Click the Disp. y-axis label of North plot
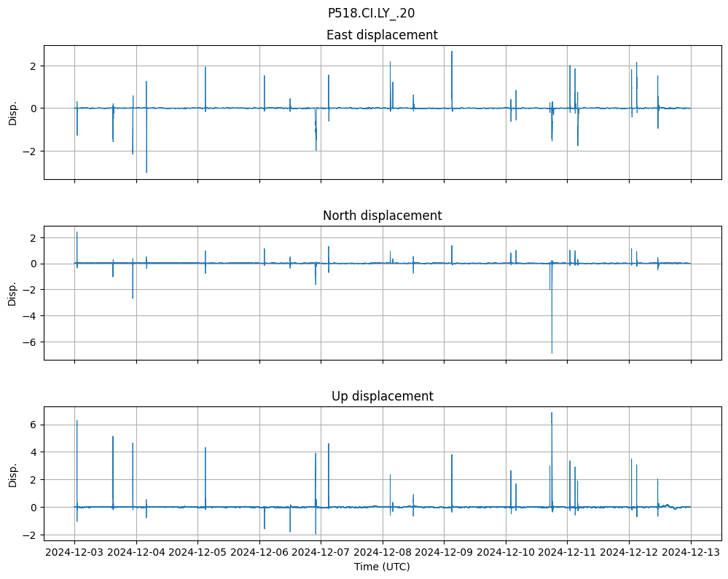This screenshot has width=728, height=579. click(x=12, y=293)
